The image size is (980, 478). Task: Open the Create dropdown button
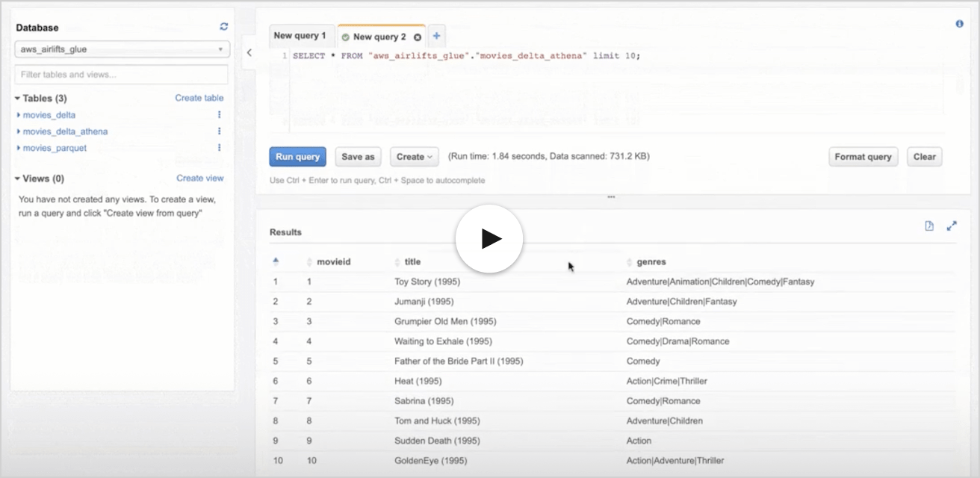point(414,157)
